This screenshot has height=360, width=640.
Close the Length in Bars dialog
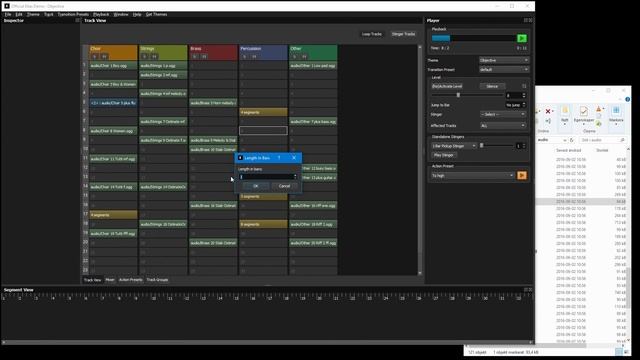click(294, 158)
